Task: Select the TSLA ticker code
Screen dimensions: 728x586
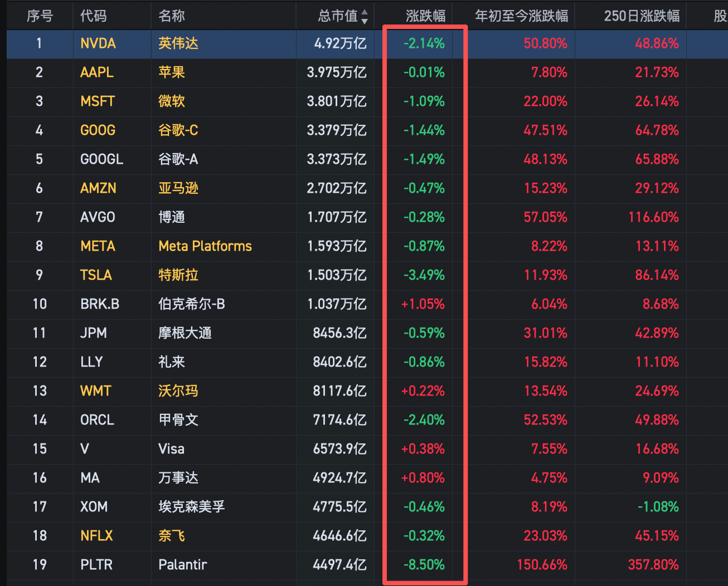Action: tap(96, 275)
